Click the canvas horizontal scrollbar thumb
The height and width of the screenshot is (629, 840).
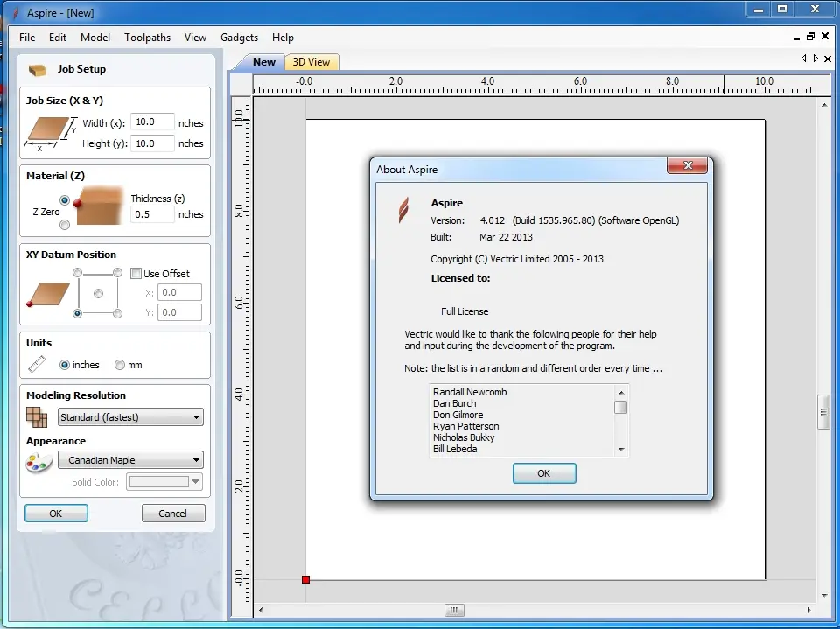[454, 610]
